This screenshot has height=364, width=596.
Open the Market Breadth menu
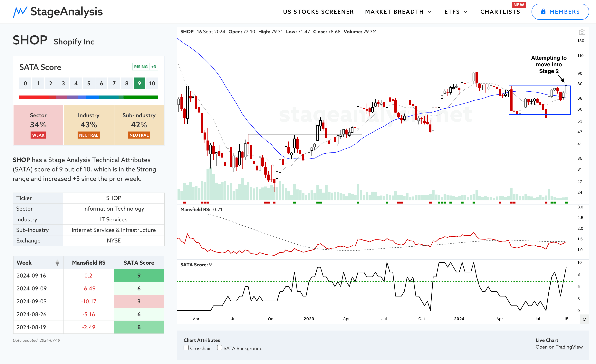click(x=398, y=12)
